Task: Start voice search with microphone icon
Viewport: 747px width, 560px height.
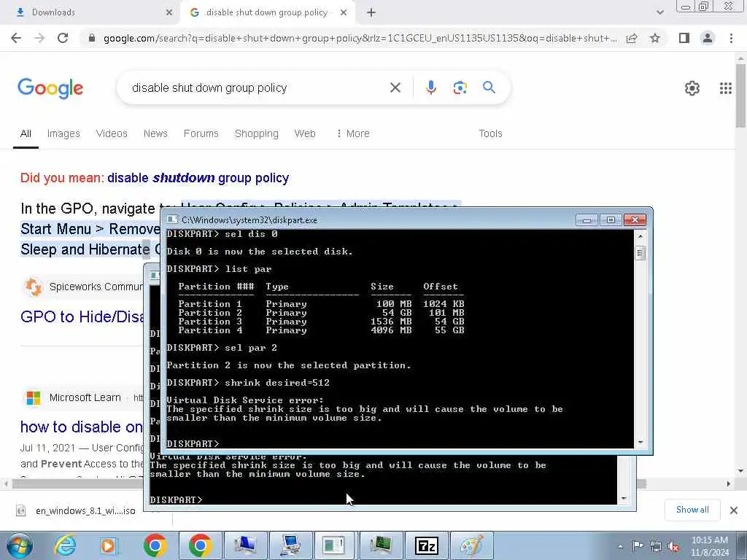Action: [430, 87]
